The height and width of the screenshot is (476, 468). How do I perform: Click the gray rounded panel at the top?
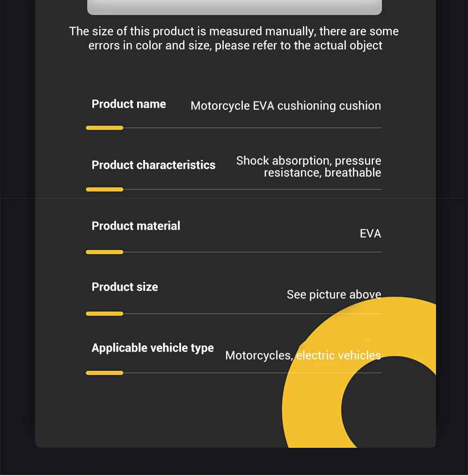click(234, 7)
